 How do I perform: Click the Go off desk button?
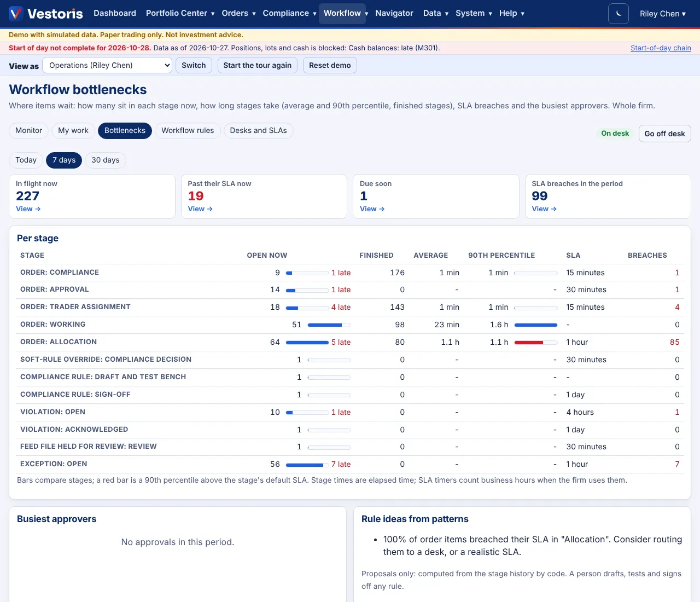click(664, 134)
